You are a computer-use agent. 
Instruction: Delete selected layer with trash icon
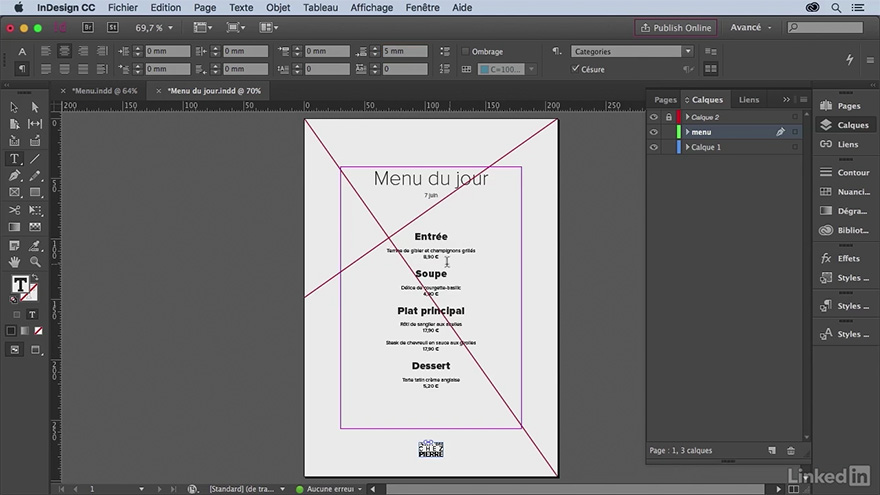click(791, 451)
